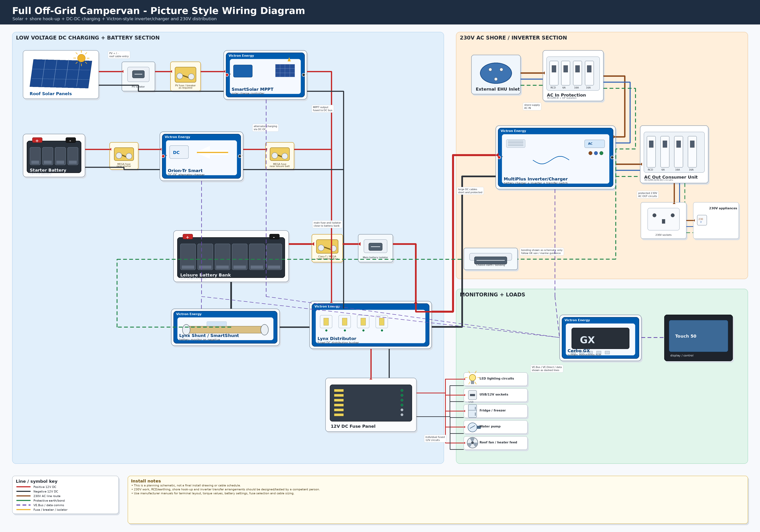760x532 pixels.
Task: Click the Cerbo GX monitoring hub
Action: (x=600, y=338)
